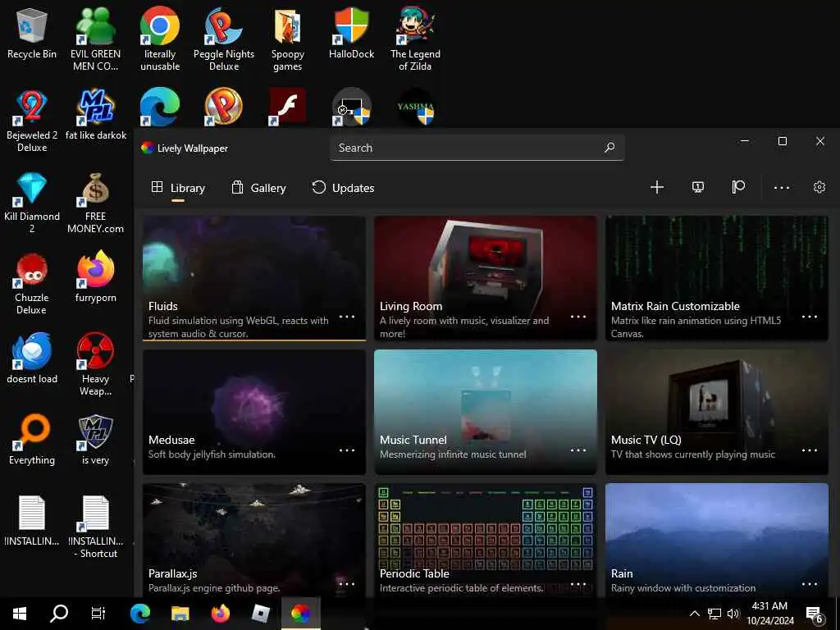Switch to the Updates tab

tap(344, 188)
